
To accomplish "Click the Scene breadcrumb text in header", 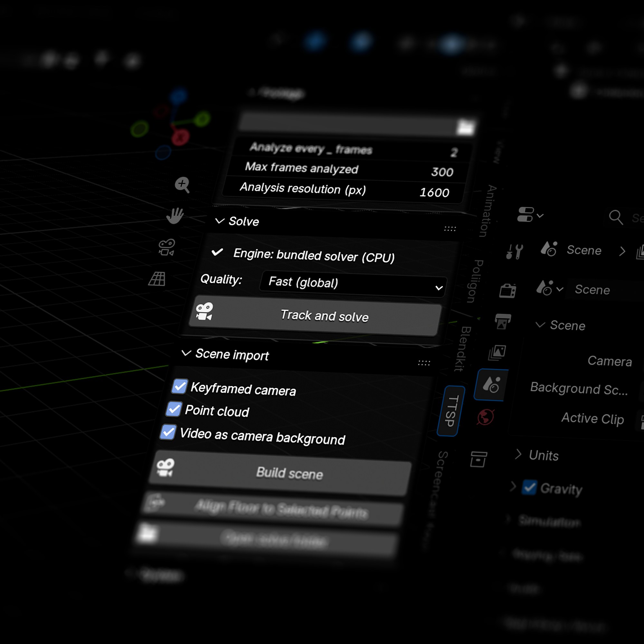I will point(584,250).
